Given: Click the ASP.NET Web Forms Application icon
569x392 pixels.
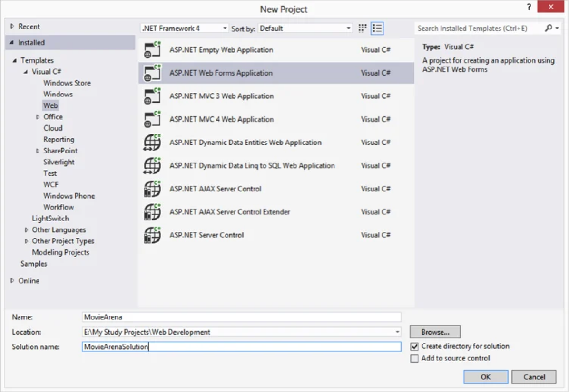Looking at the screenshot, I should 152,73.
